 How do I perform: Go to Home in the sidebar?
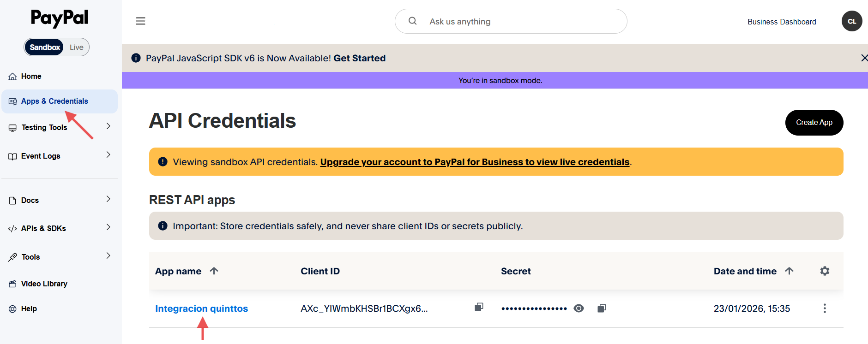pos(31,77)
